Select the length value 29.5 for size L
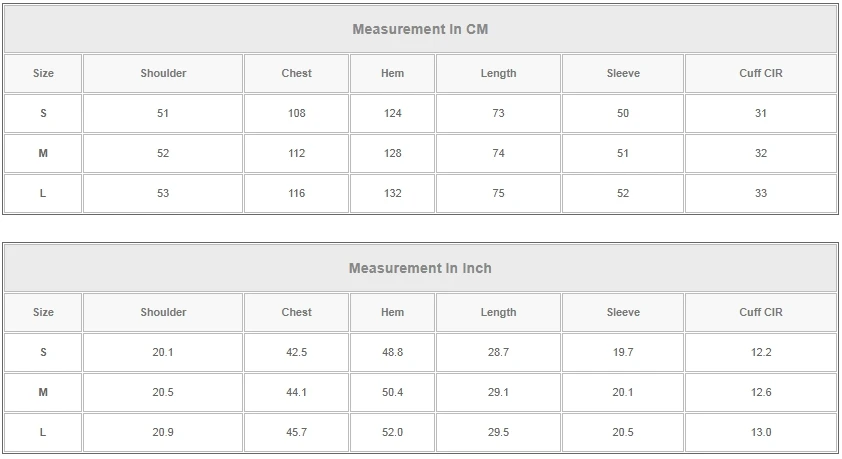This screenshot has height=459, width=842. [498, 432]
